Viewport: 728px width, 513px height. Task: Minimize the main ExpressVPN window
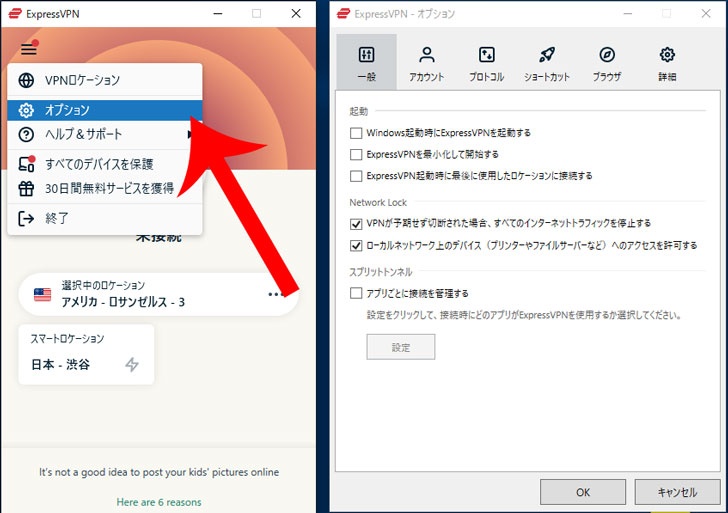(x=218, y=14)
